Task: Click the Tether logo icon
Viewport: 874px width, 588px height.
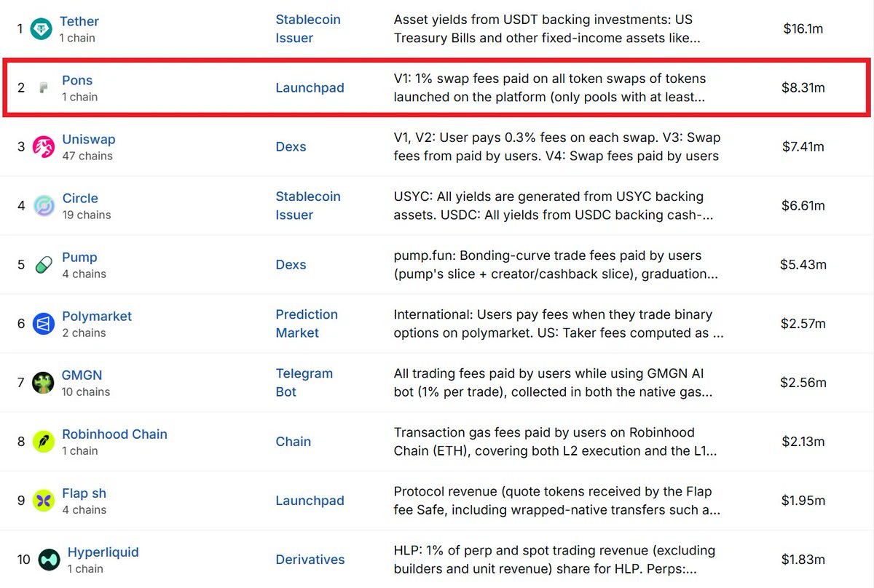Action: 42,29
